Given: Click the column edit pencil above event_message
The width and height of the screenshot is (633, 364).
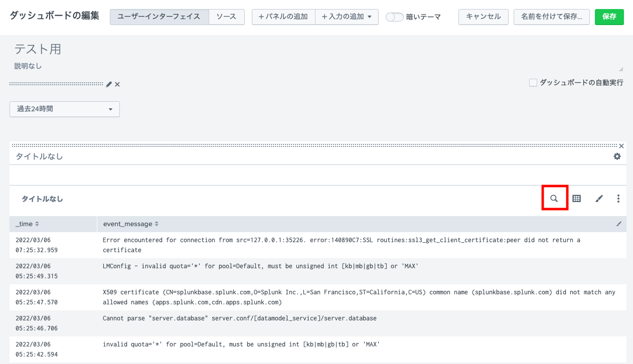Looking at the screenshot, I should coord(619,224).
